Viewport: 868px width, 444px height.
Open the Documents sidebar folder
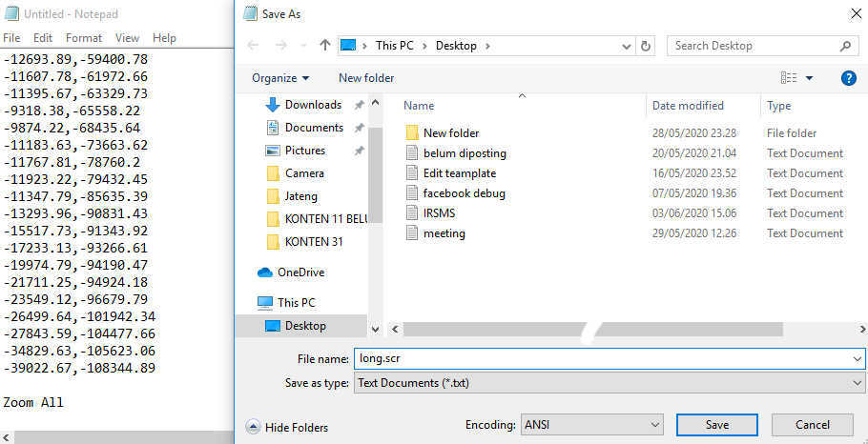click(x=314, y=128)
